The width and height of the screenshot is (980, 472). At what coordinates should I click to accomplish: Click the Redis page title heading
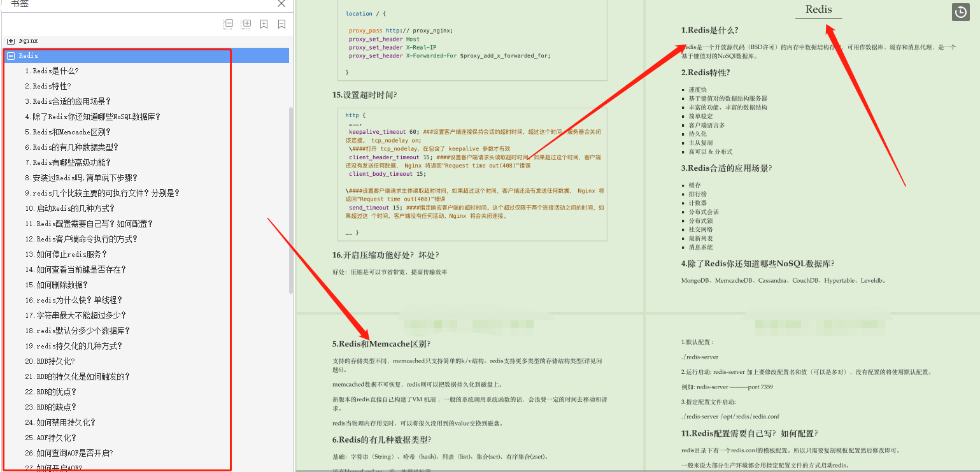[x=818, y=10]
